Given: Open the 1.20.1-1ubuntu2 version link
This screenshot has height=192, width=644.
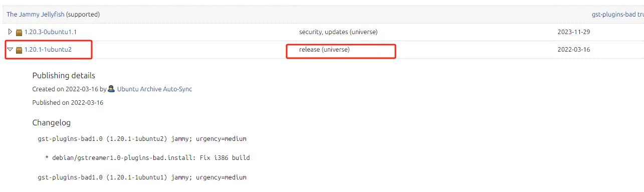Looking at the screenshot, I should [48, 50].
